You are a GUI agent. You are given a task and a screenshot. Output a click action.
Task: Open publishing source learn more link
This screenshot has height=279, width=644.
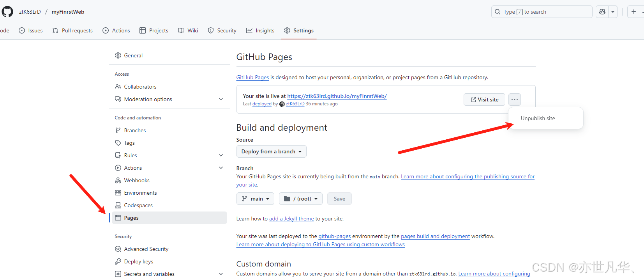[x=468, y=176]
